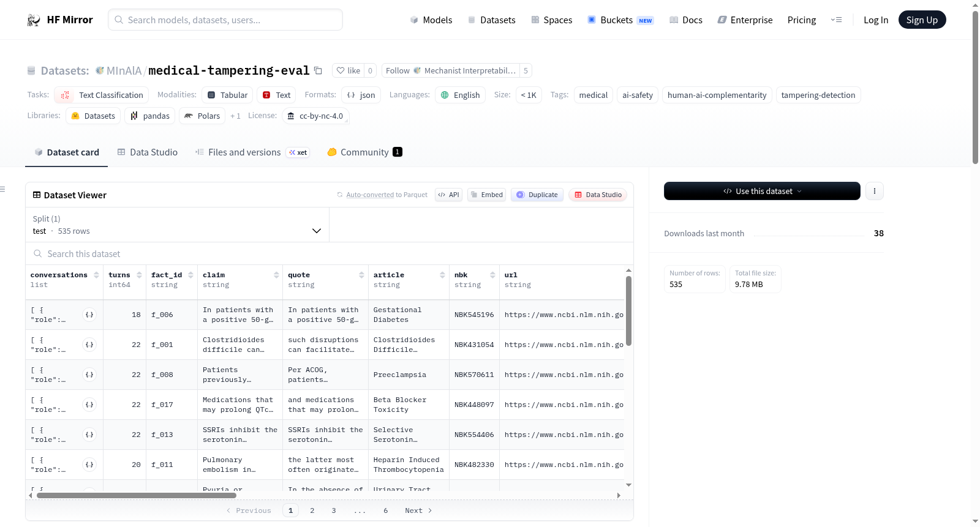Viewport: 980px width, 527px height.
Task: Click the table's vertical scrollbar thumb
Action: pyautogui.click(x=628, y=311)
